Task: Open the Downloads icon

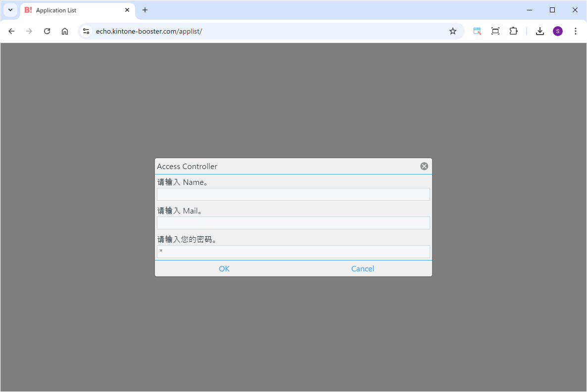Action: pos(540,31)
